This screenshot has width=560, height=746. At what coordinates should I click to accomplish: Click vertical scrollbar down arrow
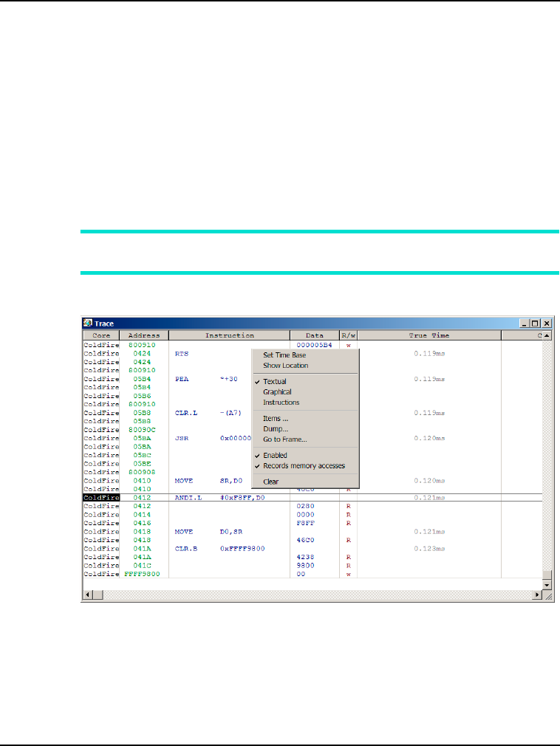point(547,585)
